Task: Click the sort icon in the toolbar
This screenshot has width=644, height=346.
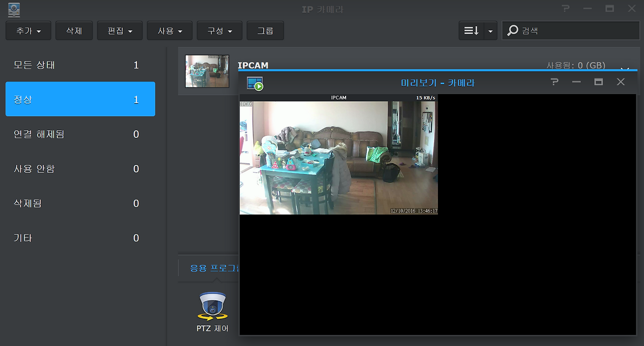Action: 471,30
